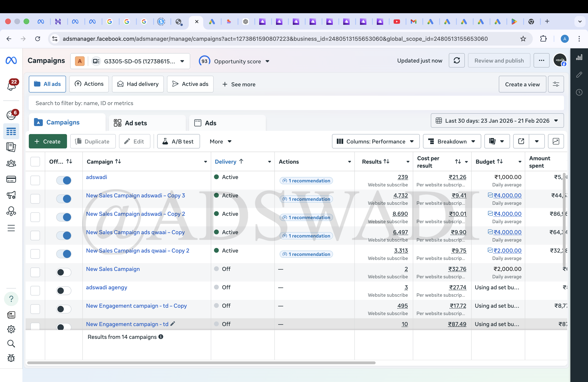The height and width of the screenshot is (382, 588).
Task: Check the select-all checkbox in table header
Action: point(35,161)
